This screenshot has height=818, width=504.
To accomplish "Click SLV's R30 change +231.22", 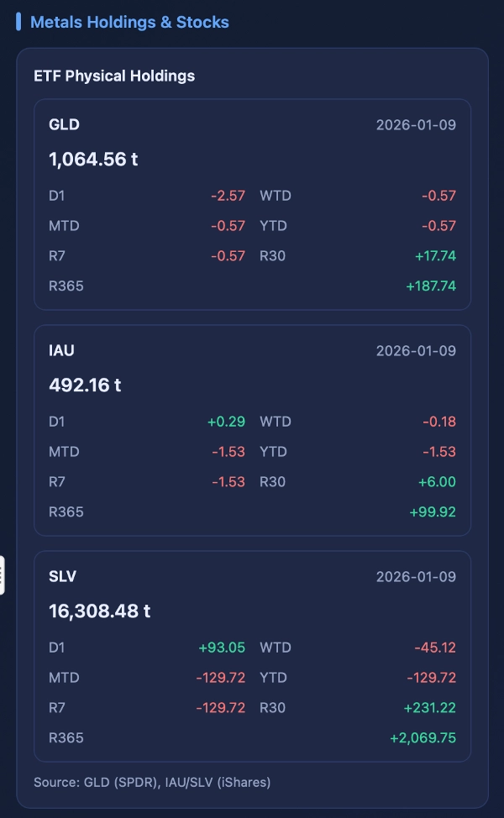I will click(x=429, y=707).
